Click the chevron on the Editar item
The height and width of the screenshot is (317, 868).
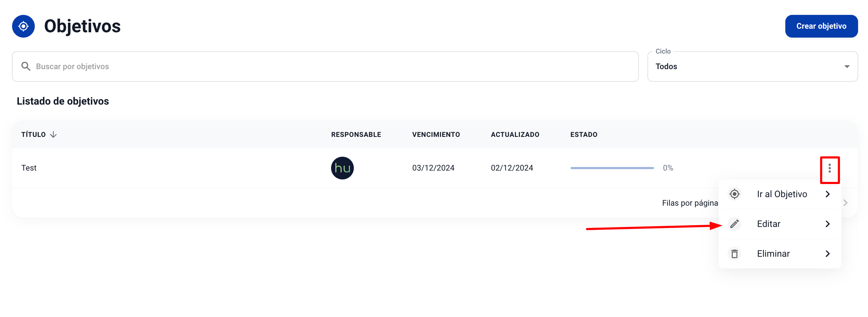828,224
